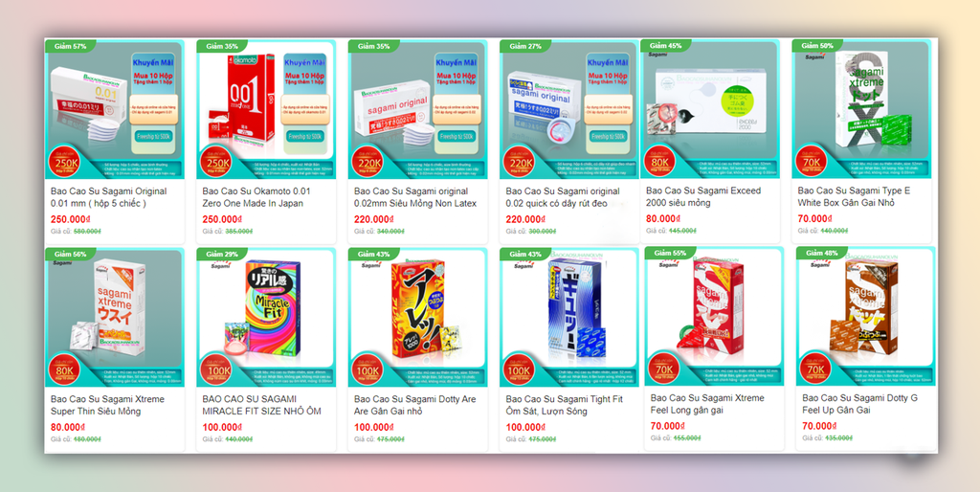Click the Giảm 50% badge on Sagami Type E
The height and width of the screenshot is (492, 980).
[817, 46]
